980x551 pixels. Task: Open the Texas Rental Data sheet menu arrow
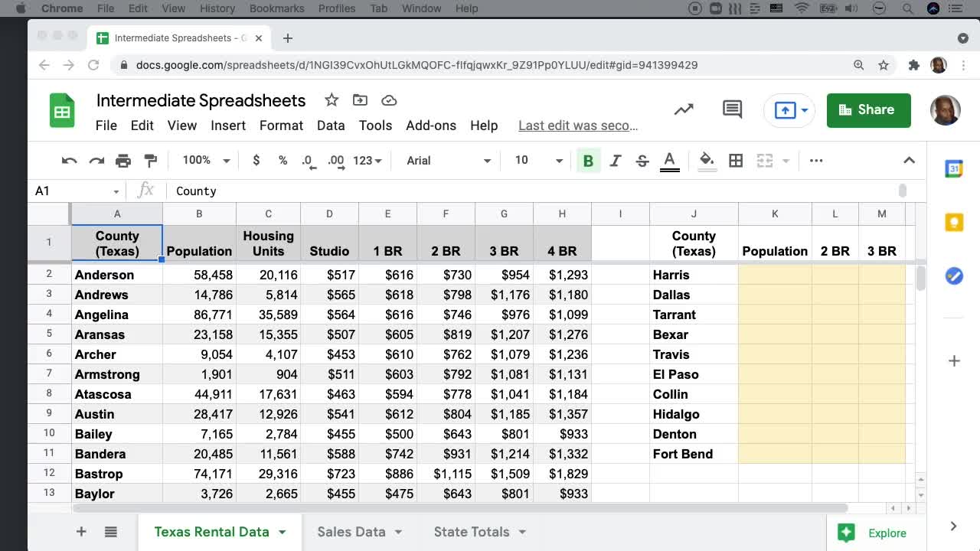pos(283,531)
